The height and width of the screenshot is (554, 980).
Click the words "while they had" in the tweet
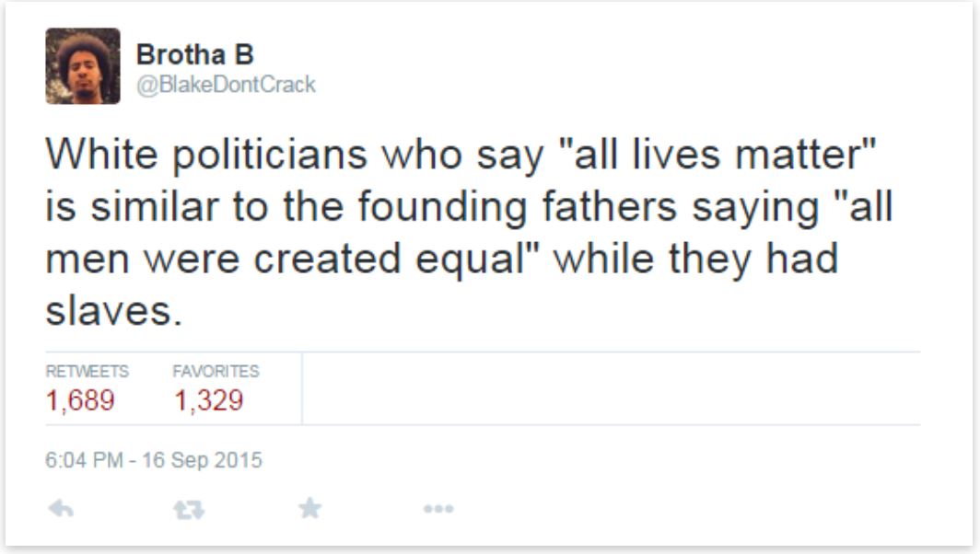tap(695, 260)
